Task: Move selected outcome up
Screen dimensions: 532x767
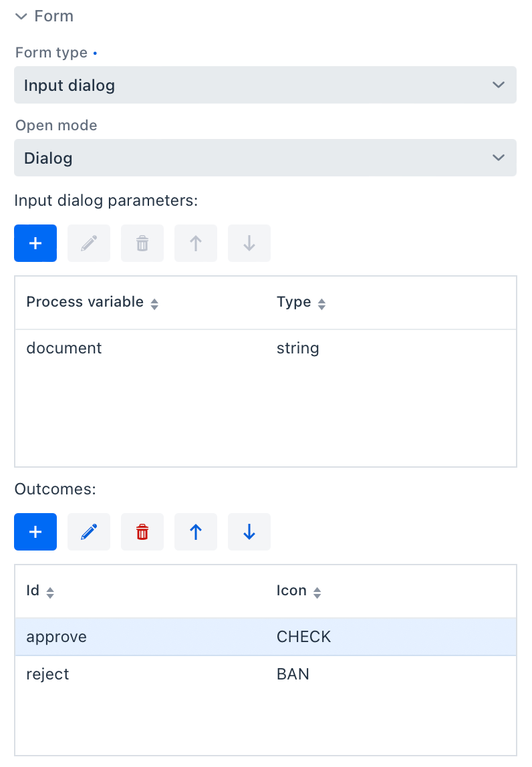Action: coord(196,532)
